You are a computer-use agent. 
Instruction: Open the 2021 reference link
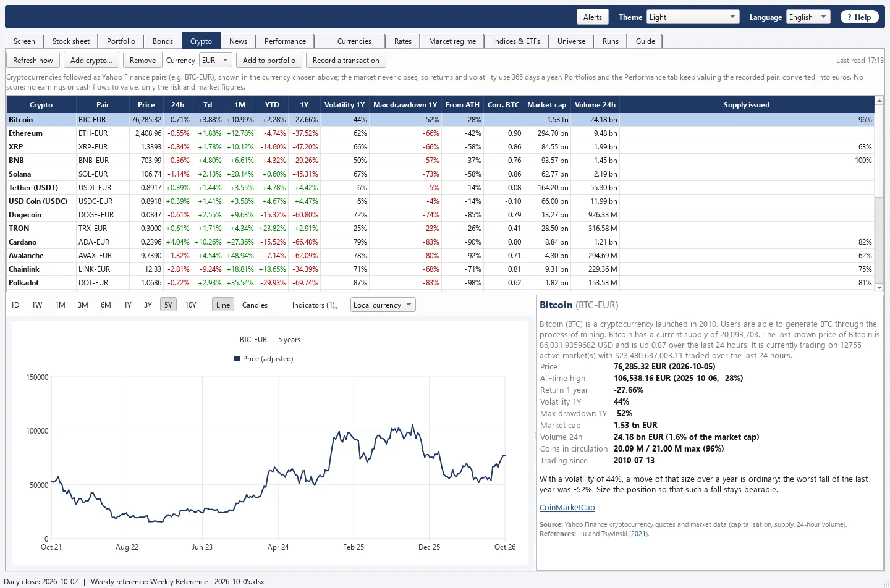[638, 534]
